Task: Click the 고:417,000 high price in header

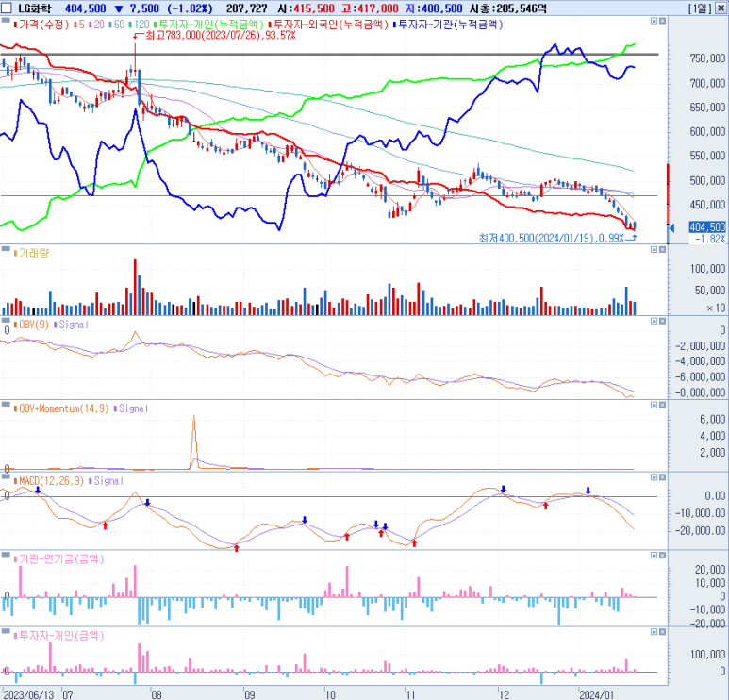Action: pos(370,8)
